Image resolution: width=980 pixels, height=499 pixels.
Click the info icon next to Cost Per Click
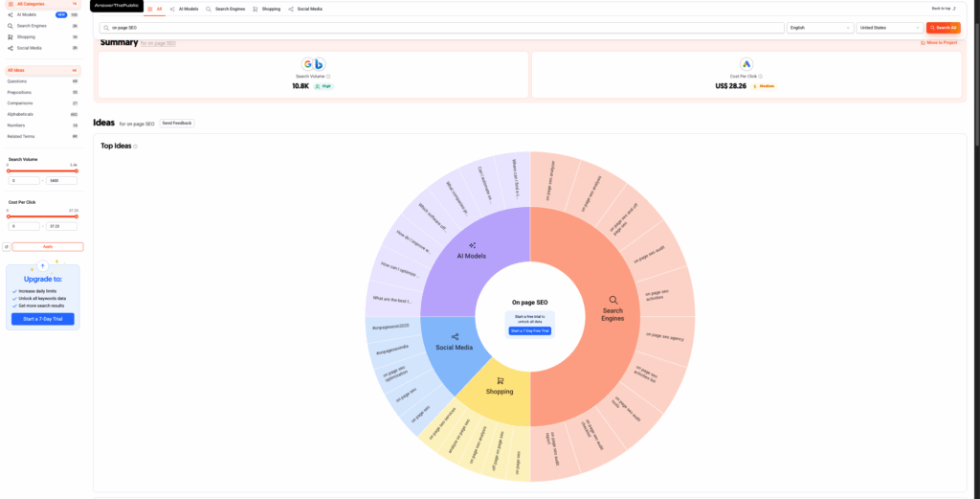pos(761,77)
